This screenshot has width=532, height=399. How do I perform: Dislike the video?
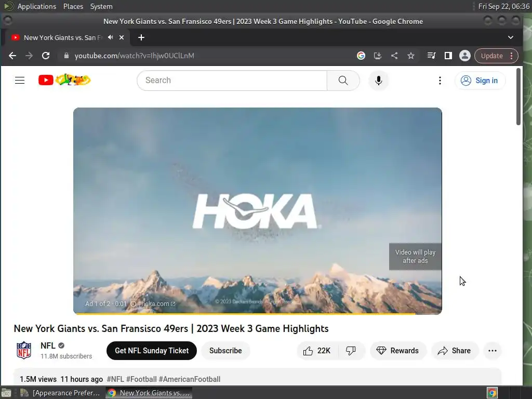point(351,351)
